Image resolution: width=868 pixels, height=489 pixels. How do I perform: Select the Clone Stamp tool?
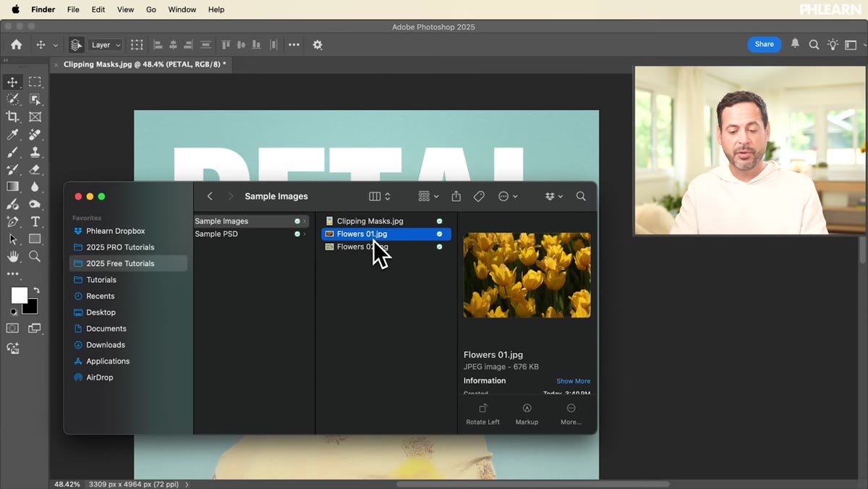35,152
